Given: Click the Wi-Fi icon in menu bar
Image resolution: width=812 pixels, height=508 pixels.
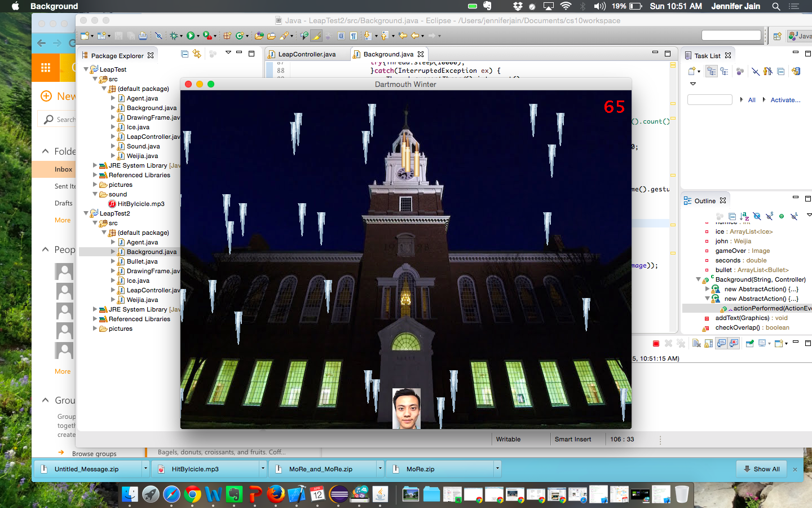Looking at the screenshot, I should 566,6.
